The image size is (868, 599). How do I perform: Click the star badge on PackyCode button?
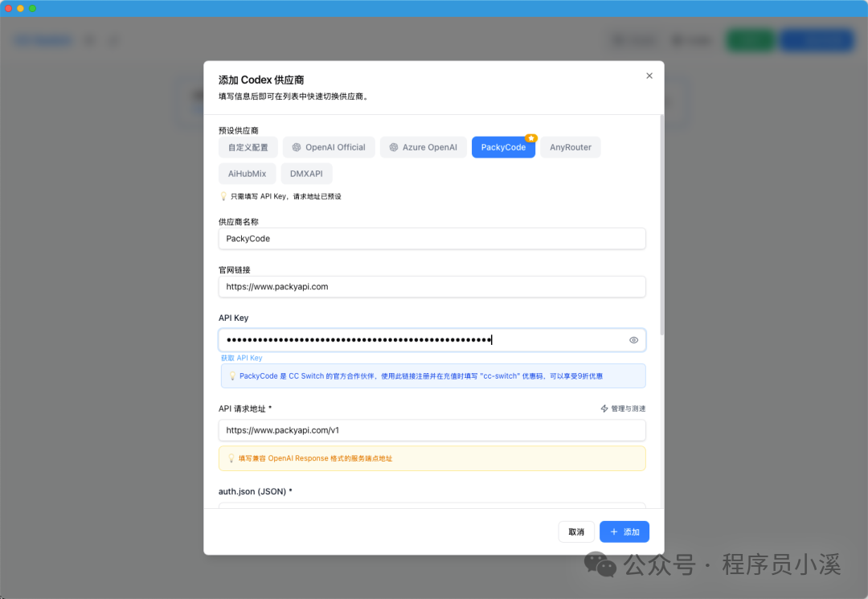530,138
